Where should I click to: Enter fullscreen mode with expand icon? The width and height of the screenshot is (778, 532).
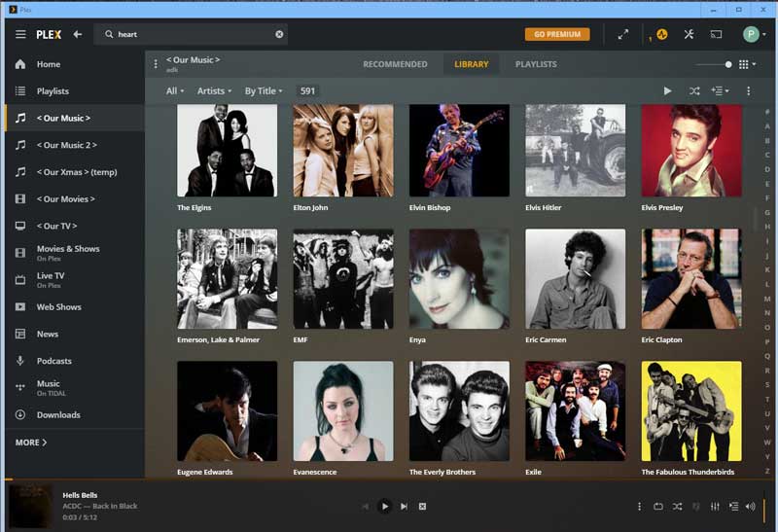[x=622, y=34]
